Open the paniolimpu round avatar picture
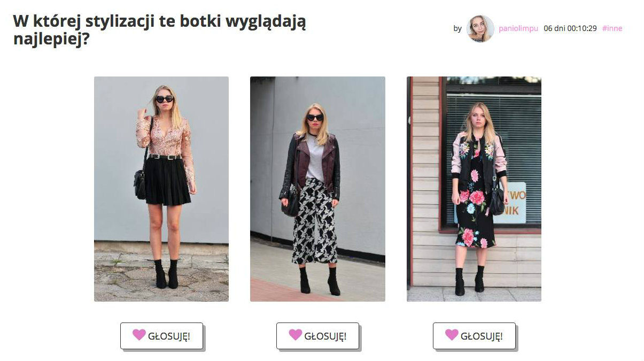644x361 pixels. [x=480, y=28]
